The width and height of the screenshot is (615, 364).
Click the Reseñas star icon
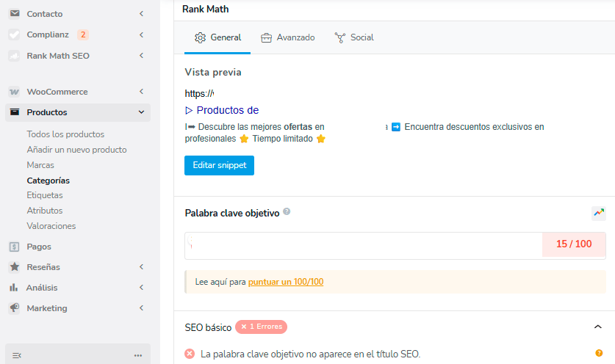(x=15, y=267)
